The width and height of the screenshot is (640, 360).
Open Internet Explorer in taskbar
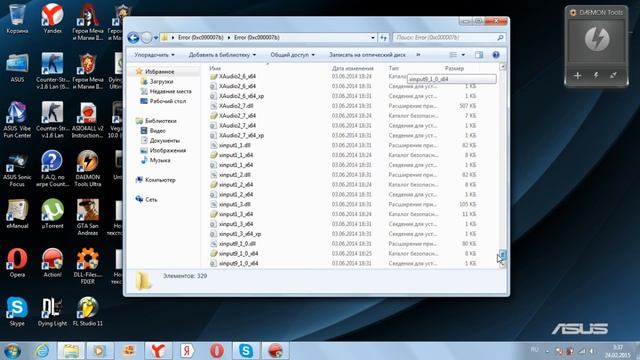pyautogui.click(x=42, y=351)
